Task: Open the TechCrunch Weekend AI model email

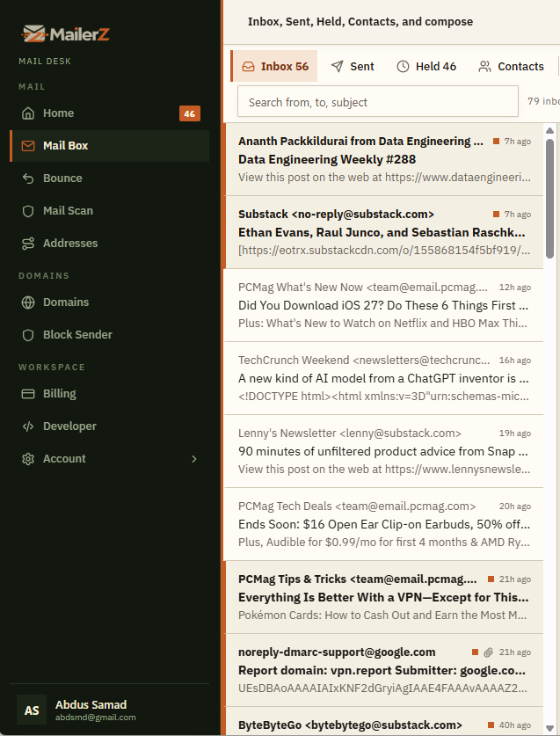Action: pos(383,378)
